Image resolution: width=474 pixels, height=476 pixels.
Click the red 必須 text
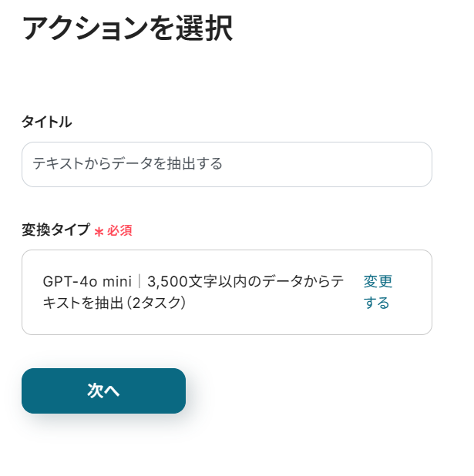point(119,230)
